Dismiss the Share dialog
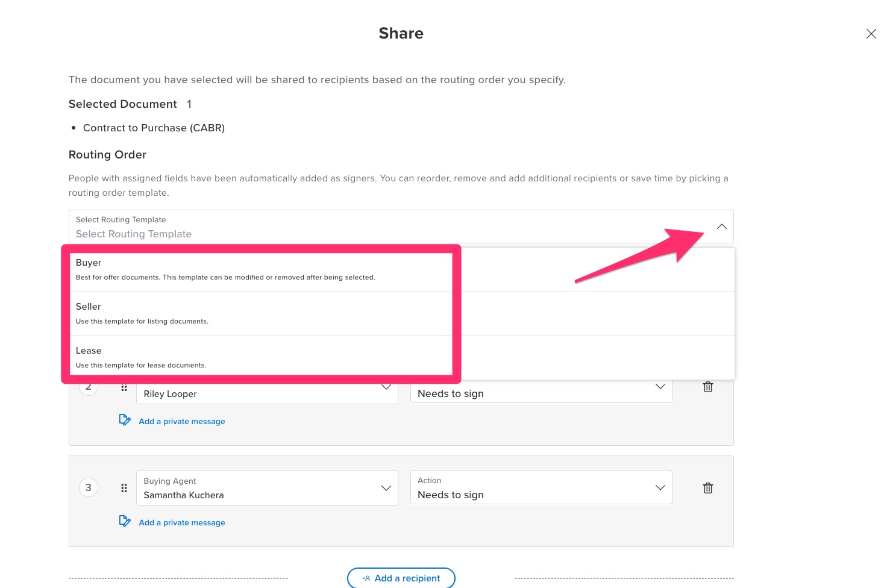The width and height of the screenshot is (887, 588). [871, 34]
